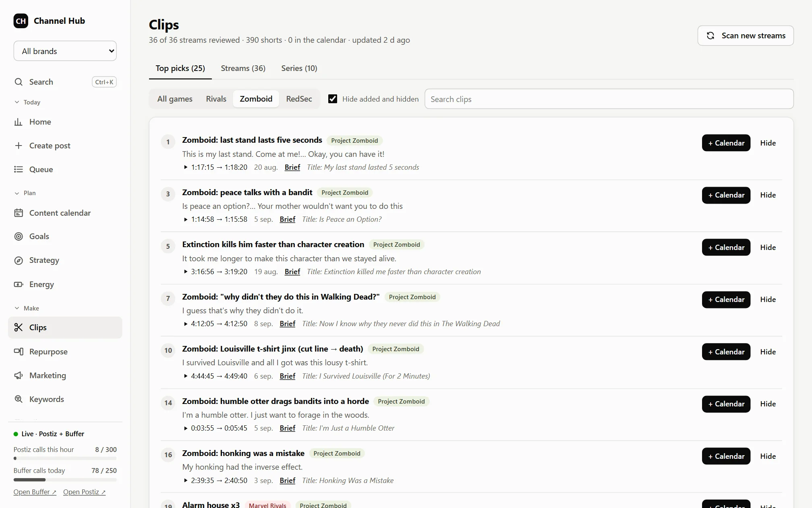Click the Create post plus icon

pos(19,146)
